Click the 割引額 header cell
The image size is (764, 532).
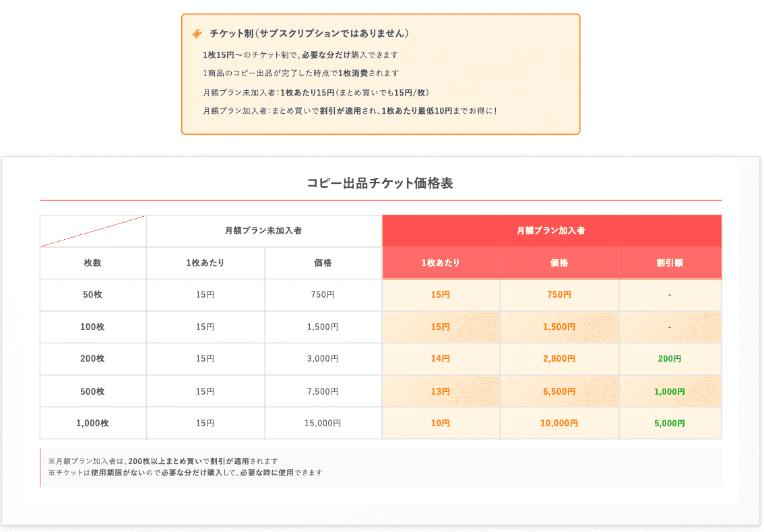670,263
